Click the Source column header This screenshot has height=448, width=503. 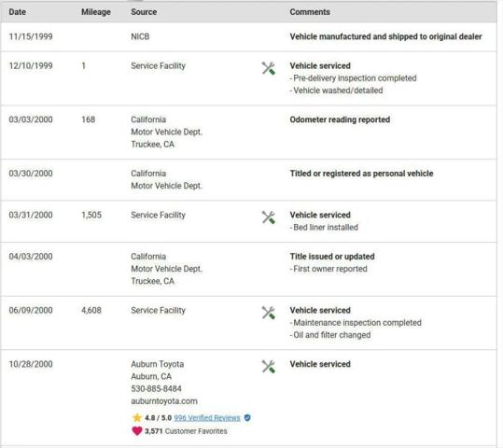[x=144, y=12]
